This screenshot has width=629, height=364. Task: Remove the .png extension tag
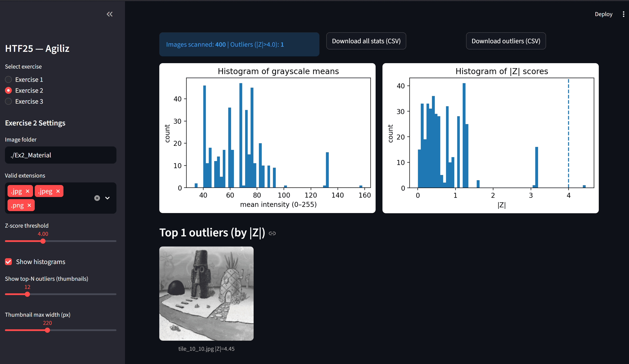coord(29,205)
